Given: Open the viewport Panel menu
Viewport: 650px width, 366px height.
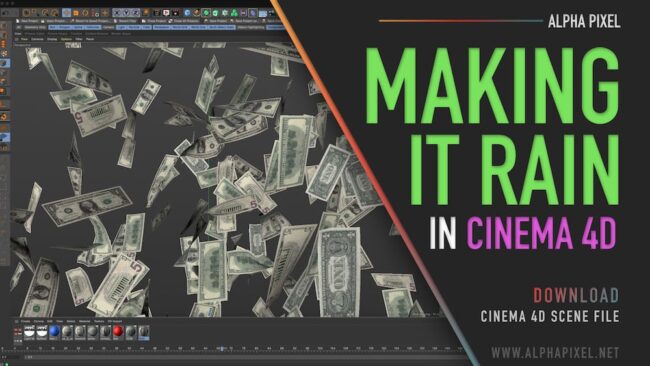Looking at the screenshot, I should click(x=90, y=39).
